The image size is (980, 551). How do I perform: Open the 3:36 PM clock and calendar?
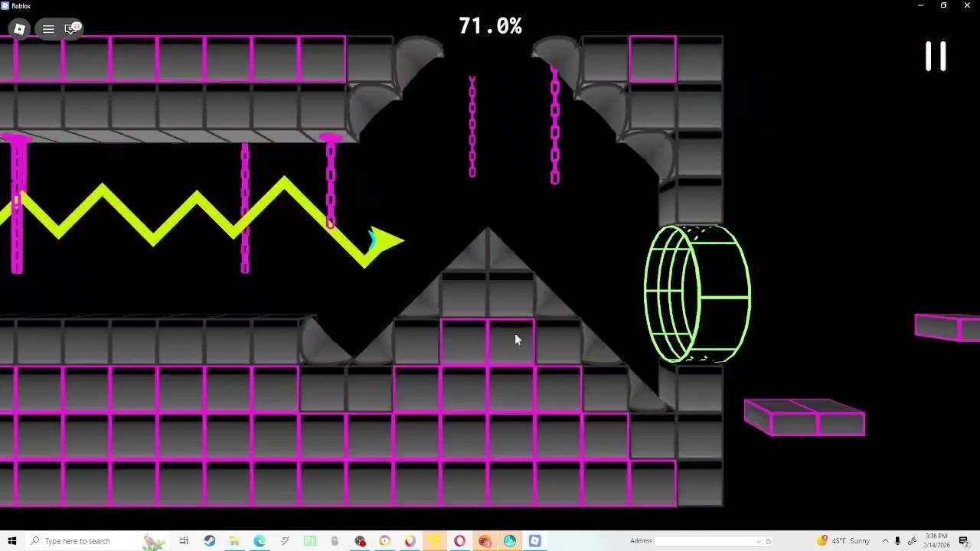coord(938,541)
